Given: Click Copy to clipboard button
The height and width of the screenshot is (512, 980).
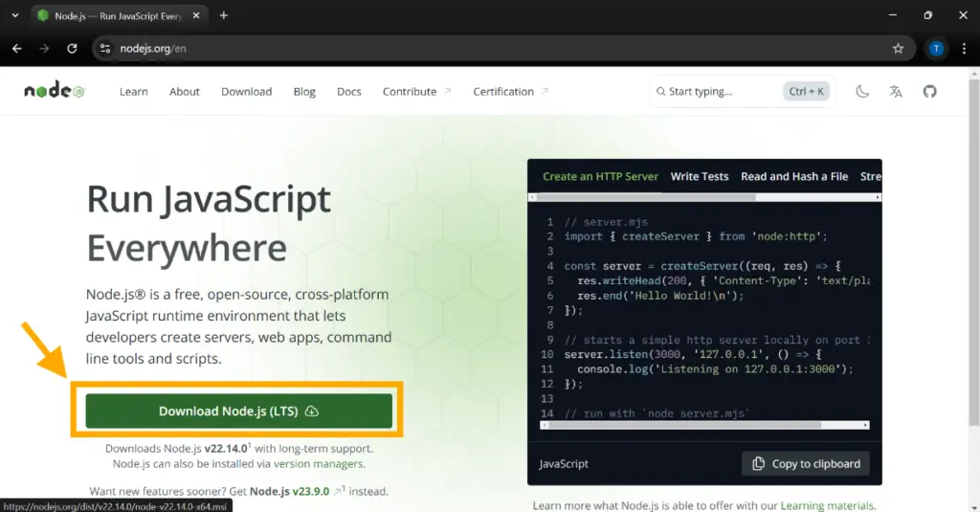Looking at the screenshot, I should [x=806, y=464].
